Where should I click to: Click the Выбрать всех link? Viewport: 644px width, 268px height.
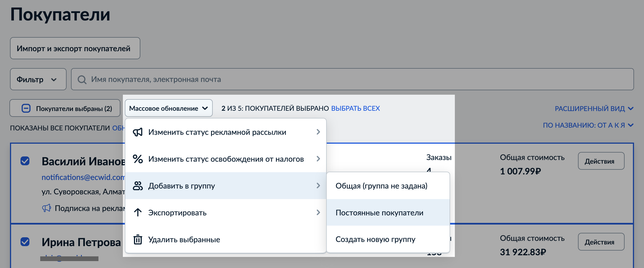356,108
